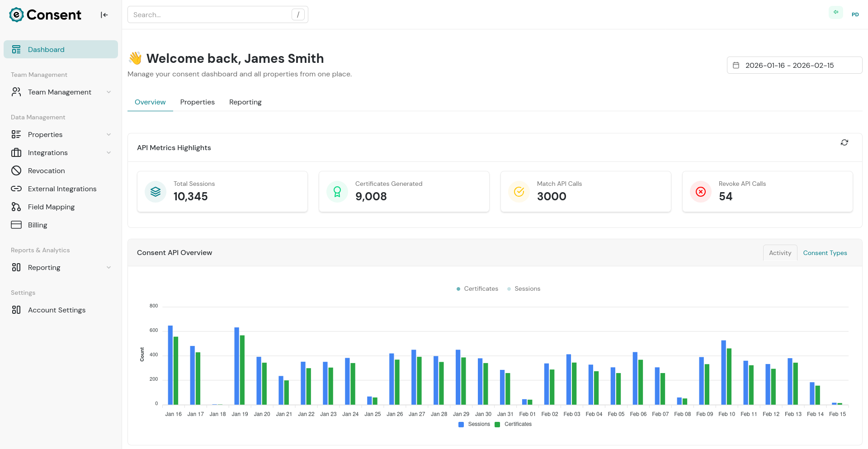Switch to the Properties tab
The width and height of the screenshot is (868, 449).
click(197, 102)
